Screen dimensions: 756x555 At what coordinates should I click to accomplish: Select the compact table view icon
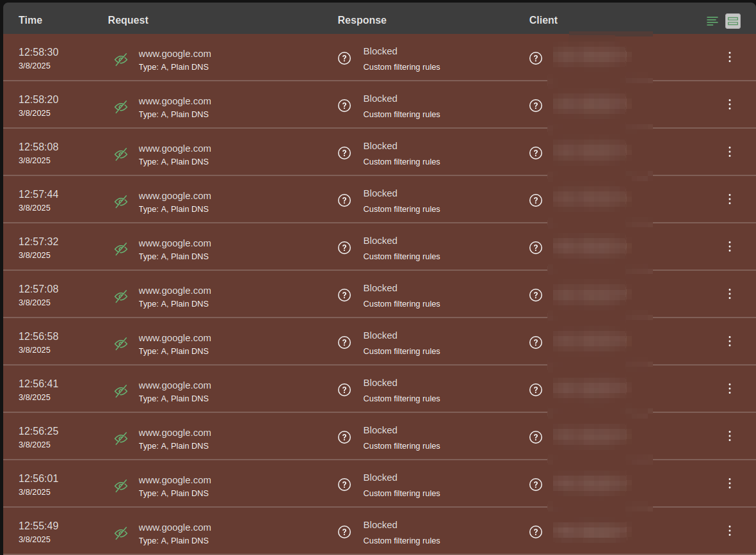coord(733,20)
